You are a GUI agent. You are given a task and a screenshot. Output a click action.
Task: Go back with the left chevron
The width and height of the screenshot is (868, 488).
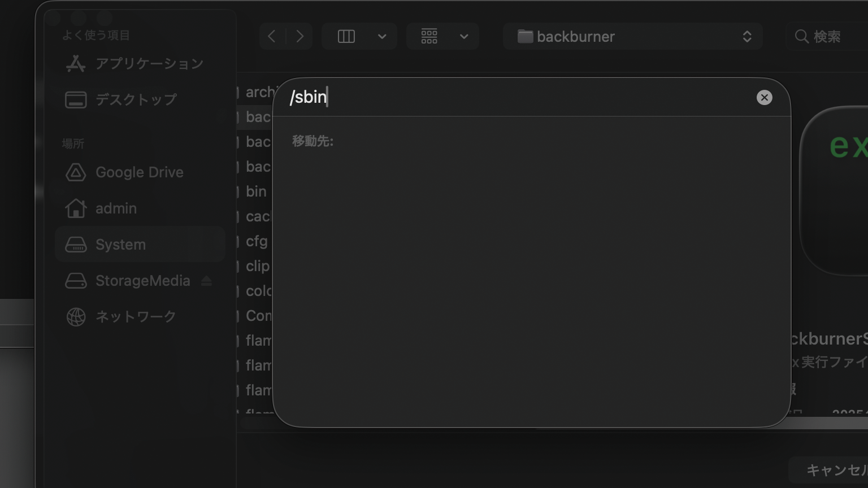[272, 37]
